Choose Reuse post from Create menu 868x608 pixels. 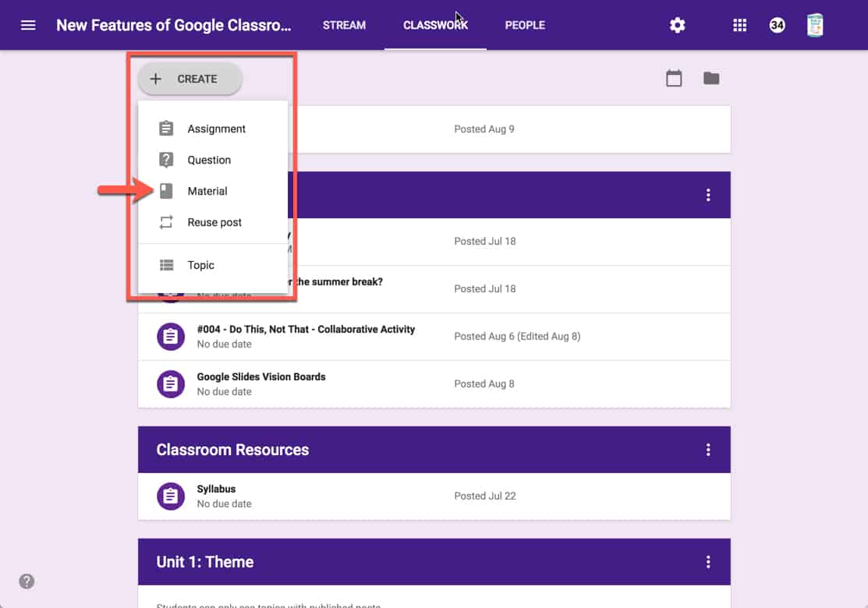tap(213, 222)
